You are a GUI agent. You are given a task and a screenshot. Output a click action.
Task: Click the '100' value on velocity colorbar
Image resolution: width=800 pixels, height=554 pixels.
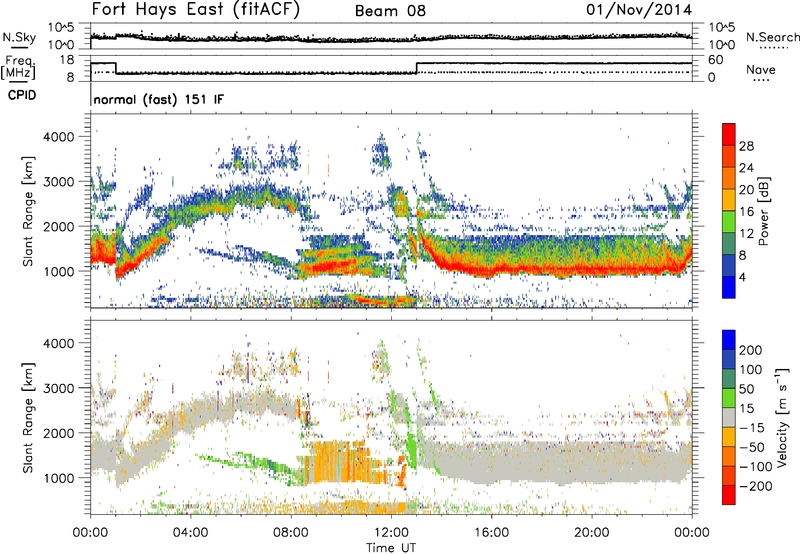[x=751, y=370]
